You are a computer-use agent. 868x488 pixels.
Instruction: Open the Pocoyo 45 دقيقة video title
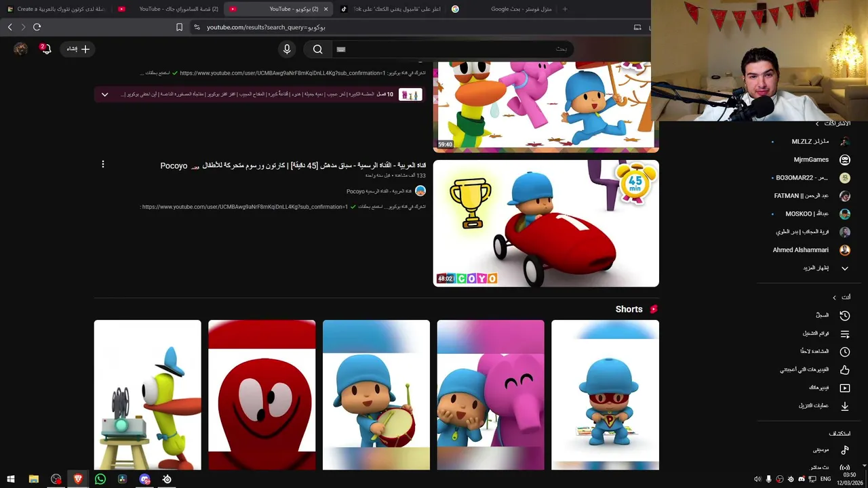(293, 165)
